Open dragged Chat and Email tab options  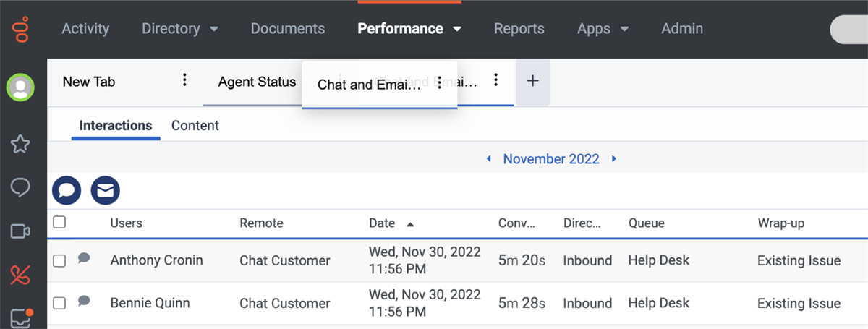point(438,83)
